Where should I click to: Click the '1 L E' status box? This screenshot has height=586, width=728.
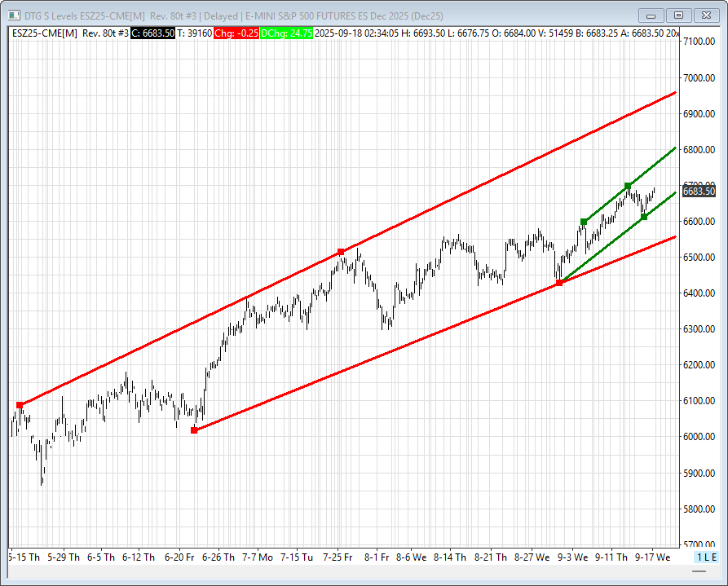pyautogui.click(x=707, y=557)
